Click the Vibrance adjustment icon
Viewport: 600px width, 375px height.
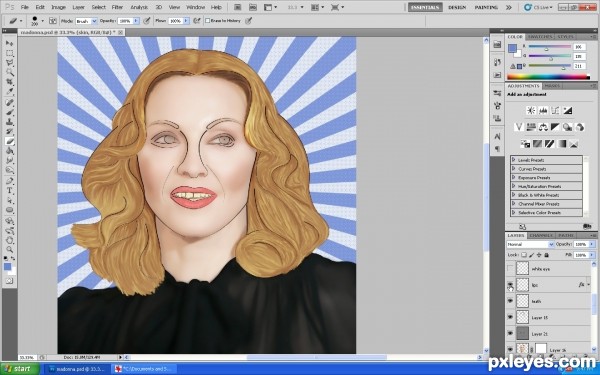click(x=519, y=127)
